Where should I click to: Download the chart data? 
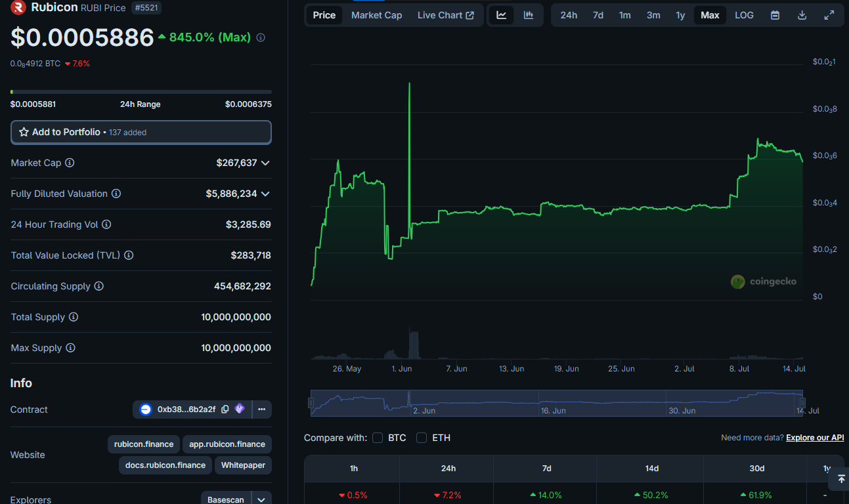point(802,15)
